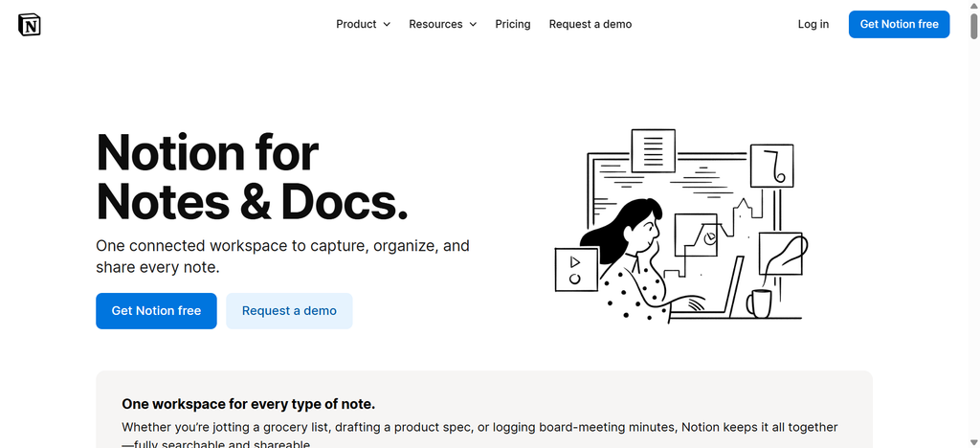
Task: Click the Log in link
Action: tap(813, 24)
